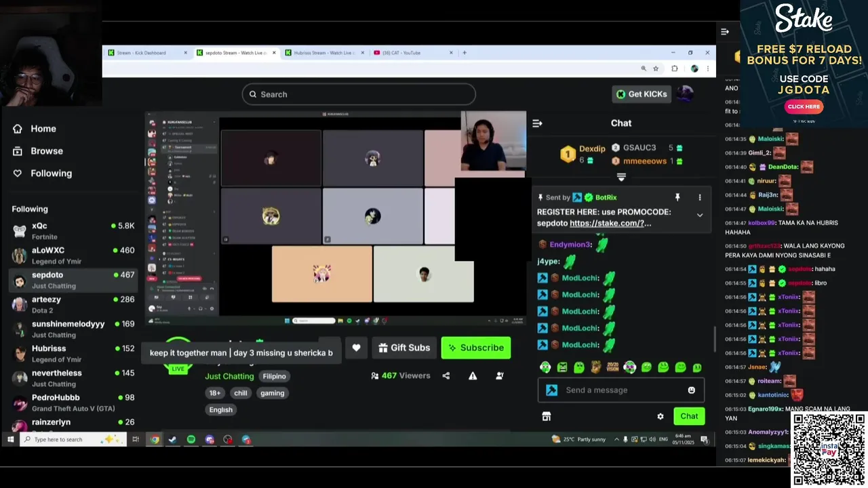Click the Send a message field
The width and height of the screenshot is (868, 488).
pyautogui.click(x=620, y=390)
